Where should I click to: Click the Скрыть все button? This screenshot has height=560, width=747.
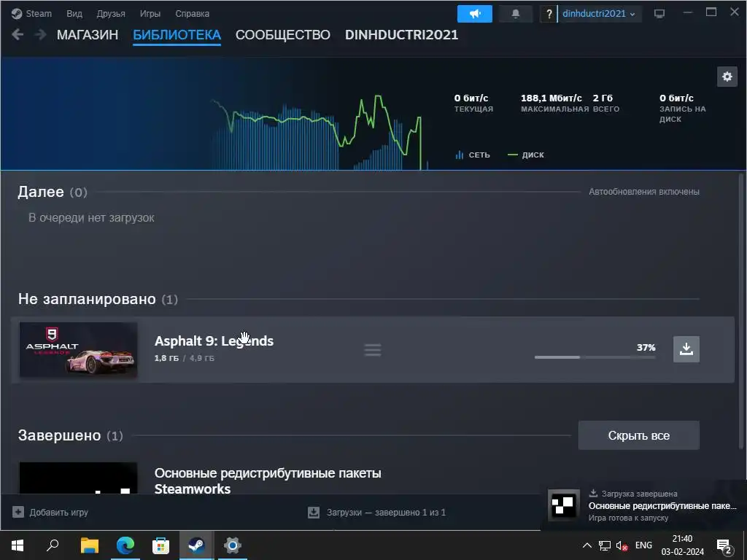click(639, 435)
